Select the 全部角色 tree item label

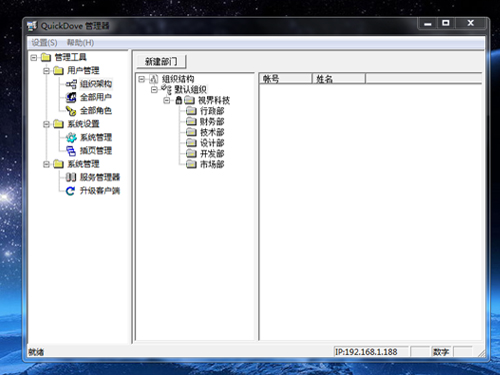click(x=96, y=111)
